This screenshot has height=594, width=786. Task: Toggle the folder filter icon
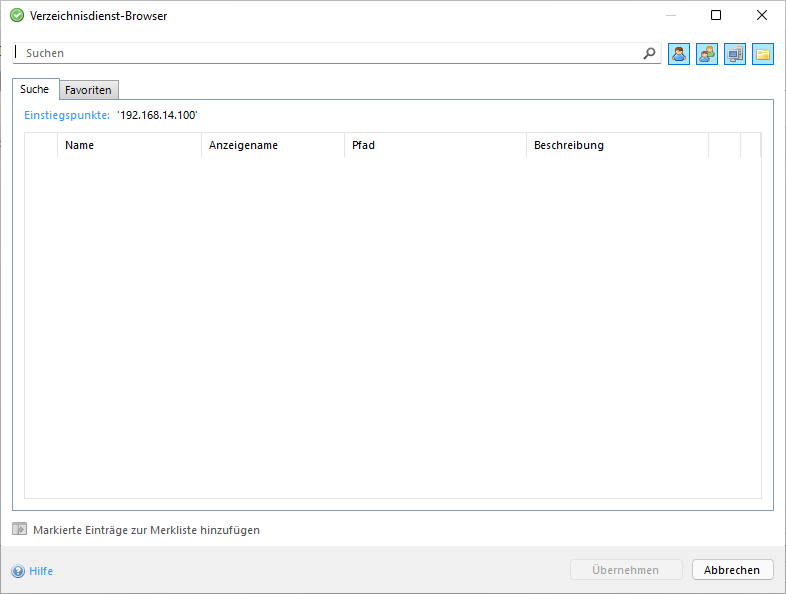coord(763,54)
